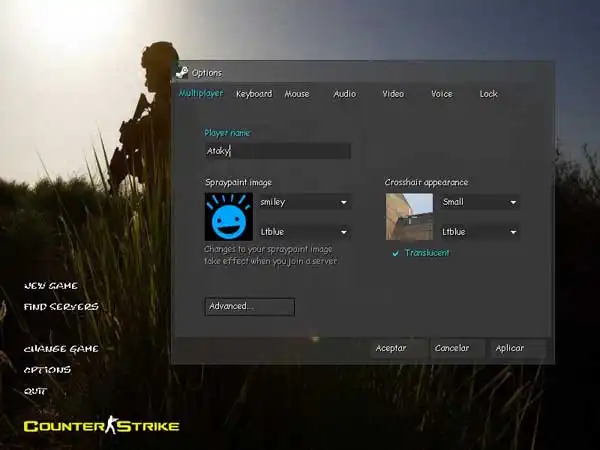Click the Player name text field
Image resolution: width=600 pixels, height=450 pixels.
pyautogui.click(x=277, y=151)
